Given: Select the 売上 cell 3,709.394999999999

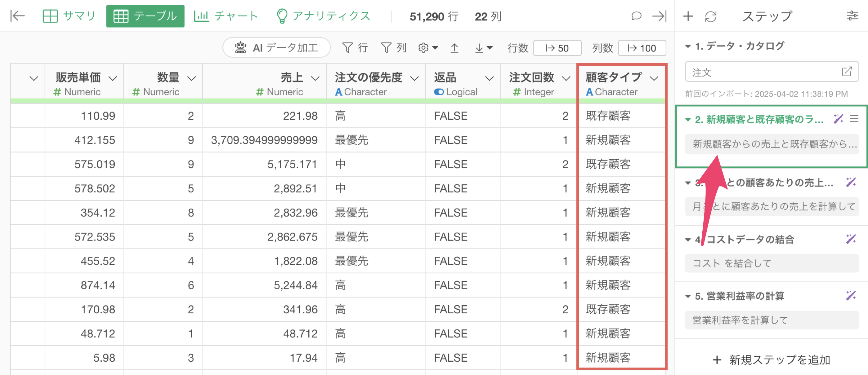Looking at the screenshot, I should pyautogui.click(x=264, y=140).
